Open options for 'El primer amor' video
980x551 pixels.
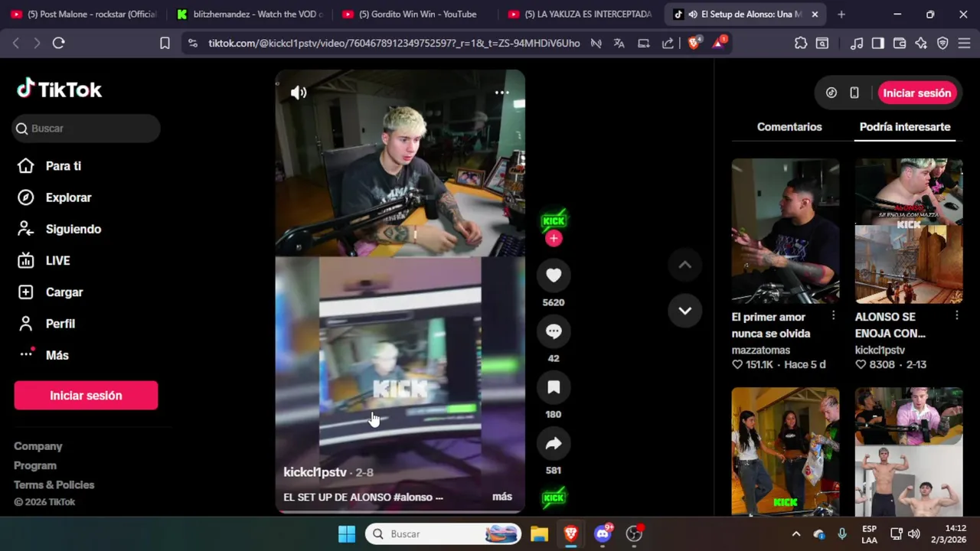(x=833, y=315)
